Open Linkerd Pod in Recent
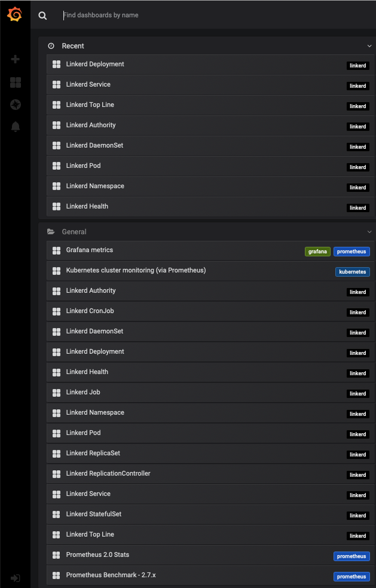Image resolution: width=376 pixels, height=588 pixels. pos(210,166)
